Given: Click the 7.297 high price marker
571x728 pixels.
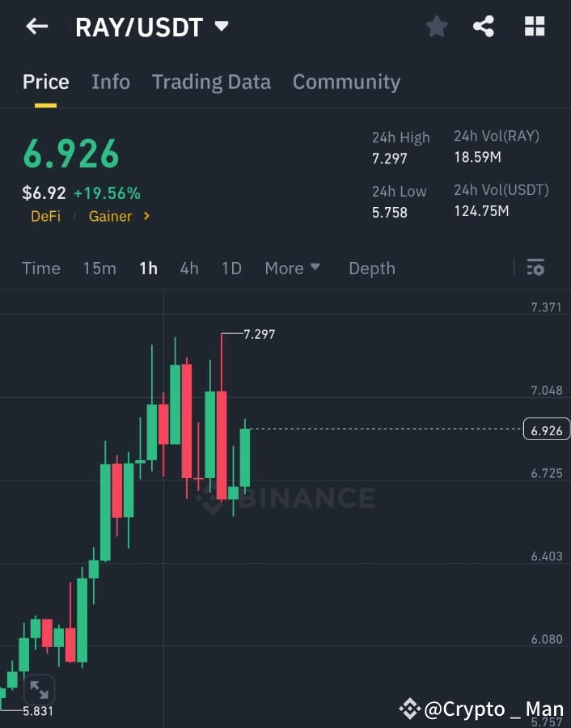Looking at the screenshot, I should (257, 333).
